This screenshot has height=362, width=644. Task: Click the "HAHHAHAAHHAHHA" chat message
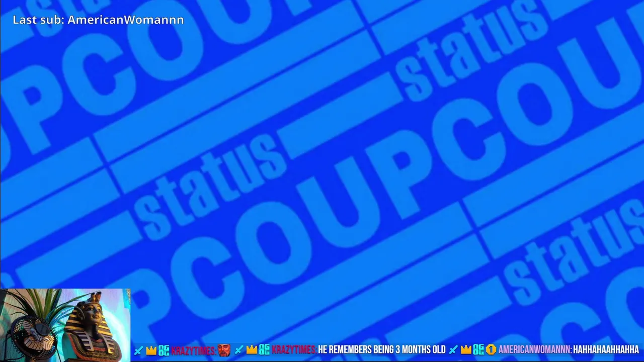[x=606, y=349]
